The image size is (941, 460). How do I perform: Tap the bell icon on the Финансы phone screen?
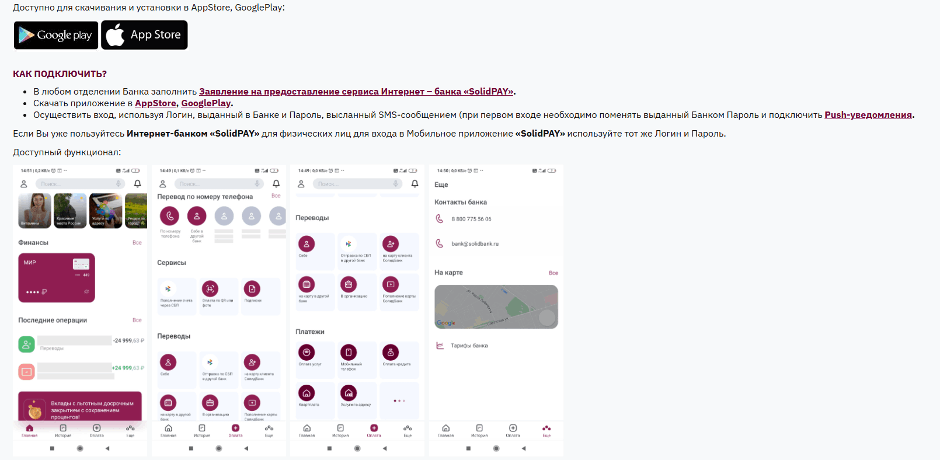coord(137,184)
